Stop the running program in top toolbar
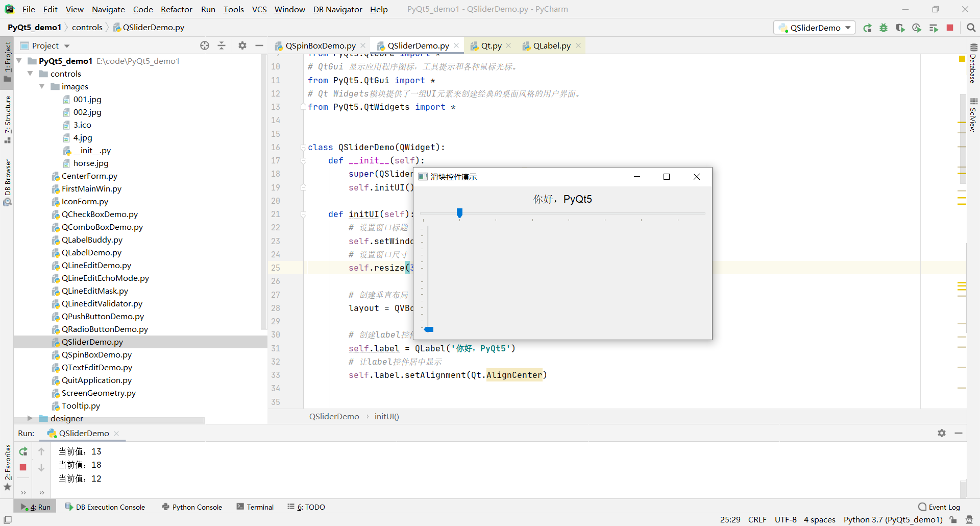 click(950, 28)
